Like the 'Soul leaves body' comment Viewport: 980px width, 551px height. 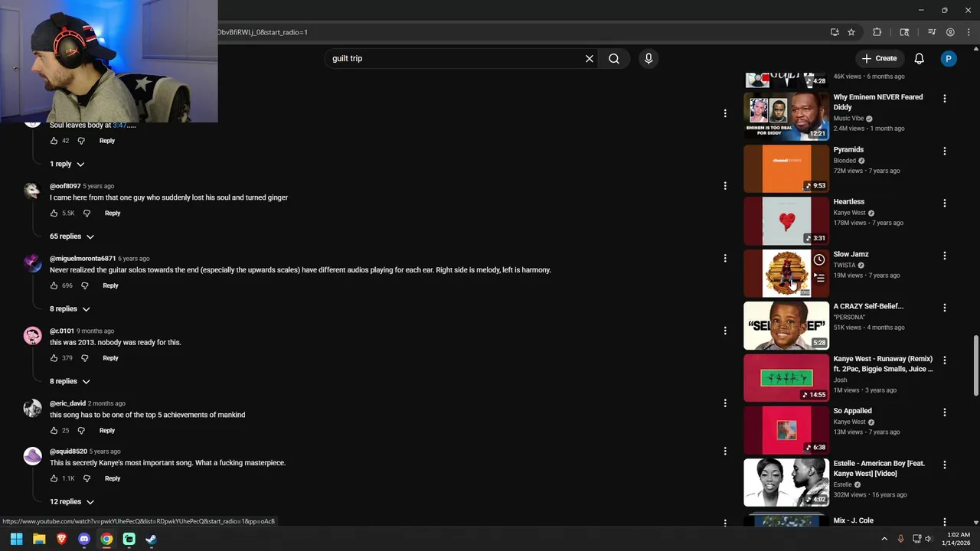[x=54, y=141]
